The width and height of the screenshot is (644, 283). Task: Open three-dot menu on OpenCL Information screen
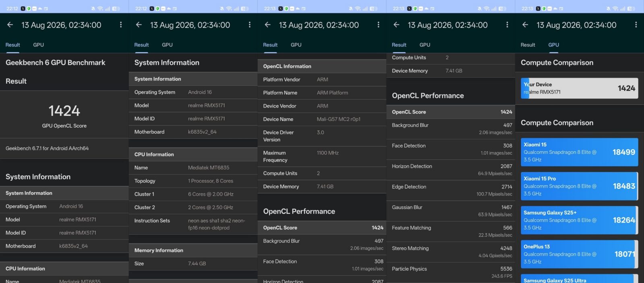pyautogui.click(x=378, y=25)
